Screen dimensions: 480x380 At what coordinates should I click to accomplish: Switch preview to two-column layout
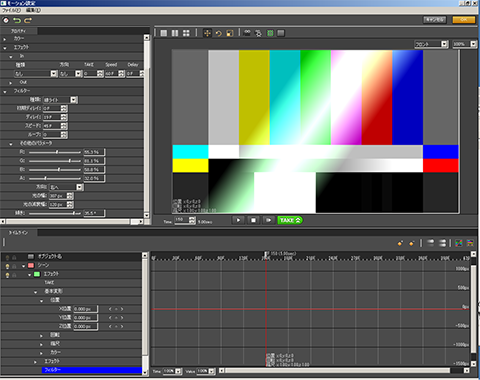[175, 33]
